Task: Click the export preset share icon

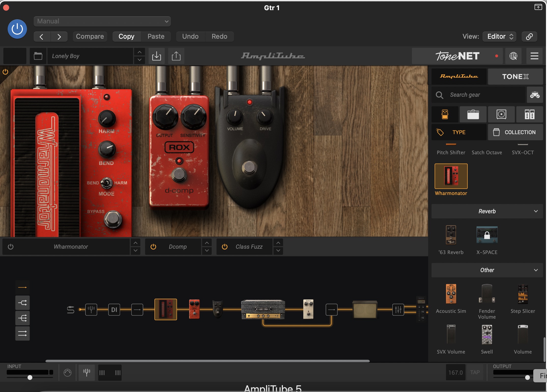Action: coord(176,56)
